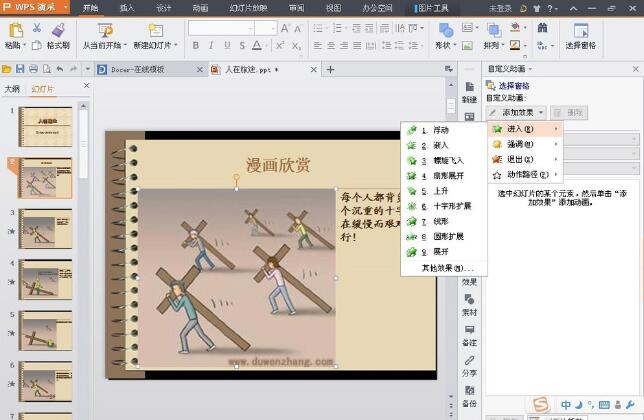This screenshot has width=644, height=420.
Task: Open the Arrange icon menu
Action: click(494, 30)
